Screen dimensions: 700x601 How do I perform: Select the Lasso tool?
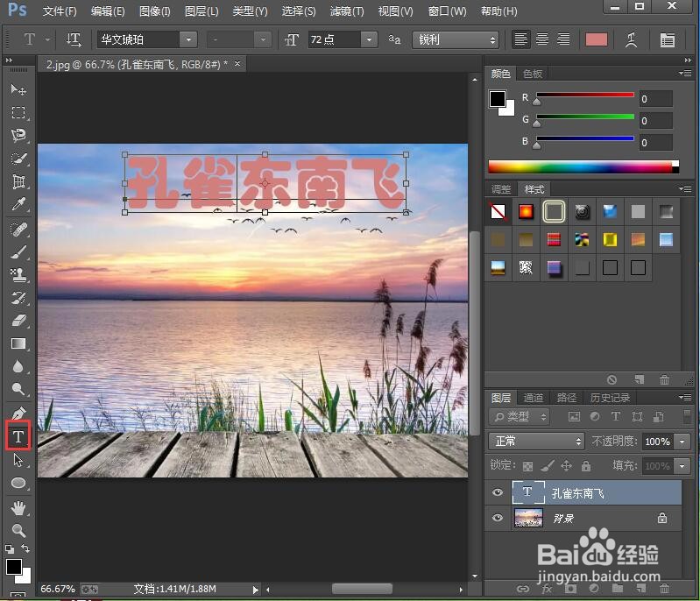click(18, 135)
